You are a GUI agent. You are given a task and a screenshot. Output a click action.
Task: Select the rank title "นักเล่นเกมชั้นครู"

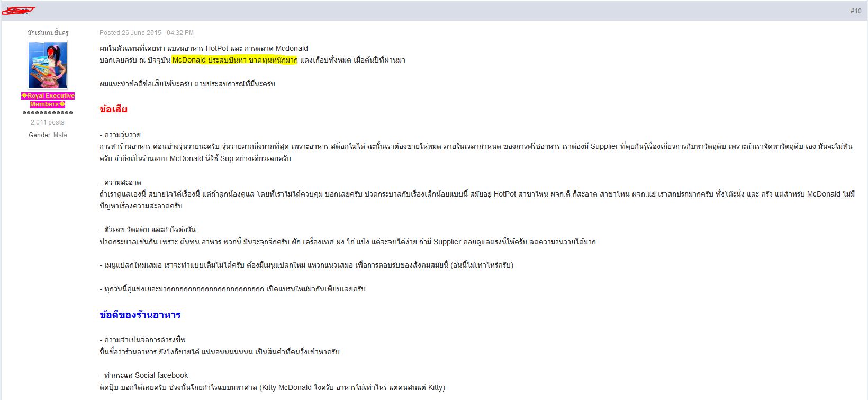[48, 33]
